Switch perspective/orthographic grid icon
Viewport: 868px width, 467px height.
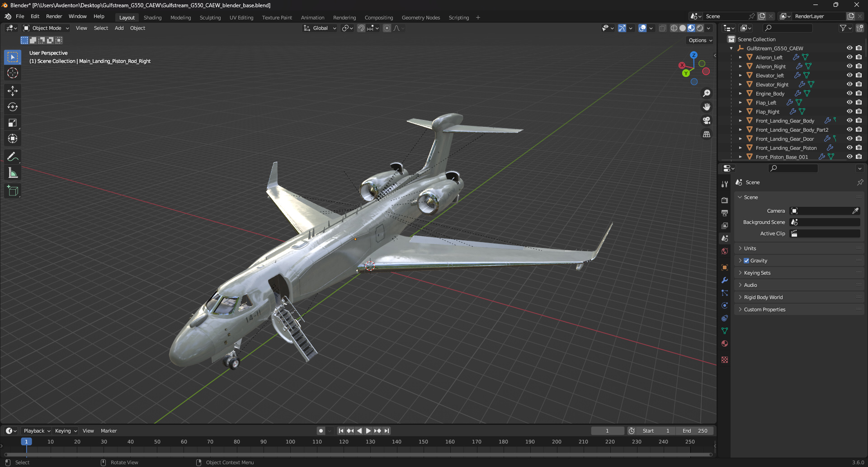coord(706,134)
